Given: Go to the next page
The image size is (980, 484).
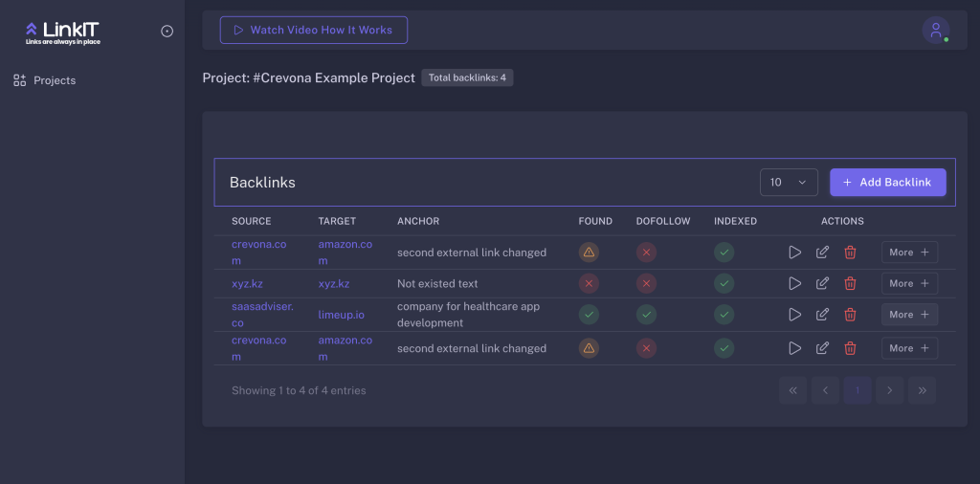Looking at the screenshot, I should coord(890,390).
